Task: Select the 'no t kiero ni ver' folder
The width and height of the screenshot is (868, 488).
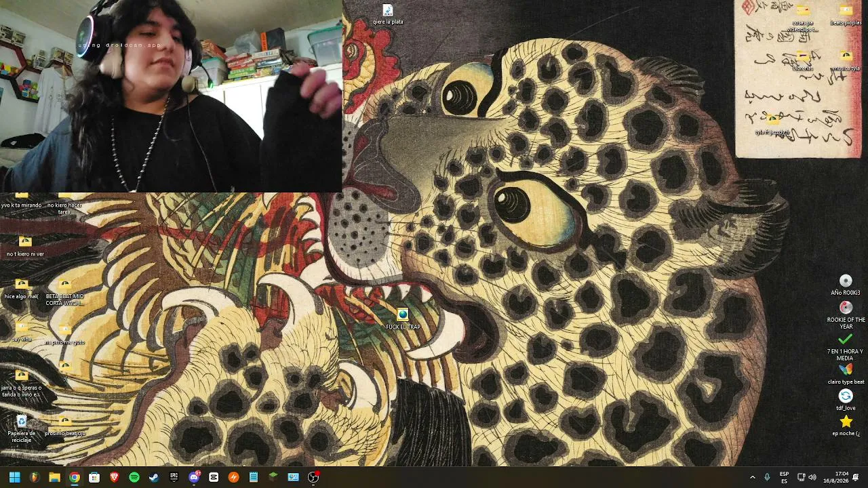Action: click(25, 247)
